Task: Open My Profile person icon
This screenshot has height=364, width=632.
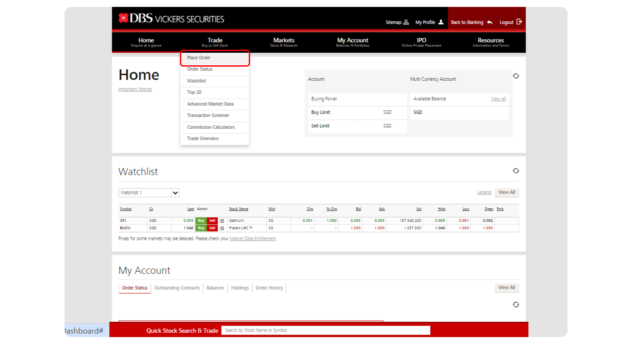Action: click(441, 22)
